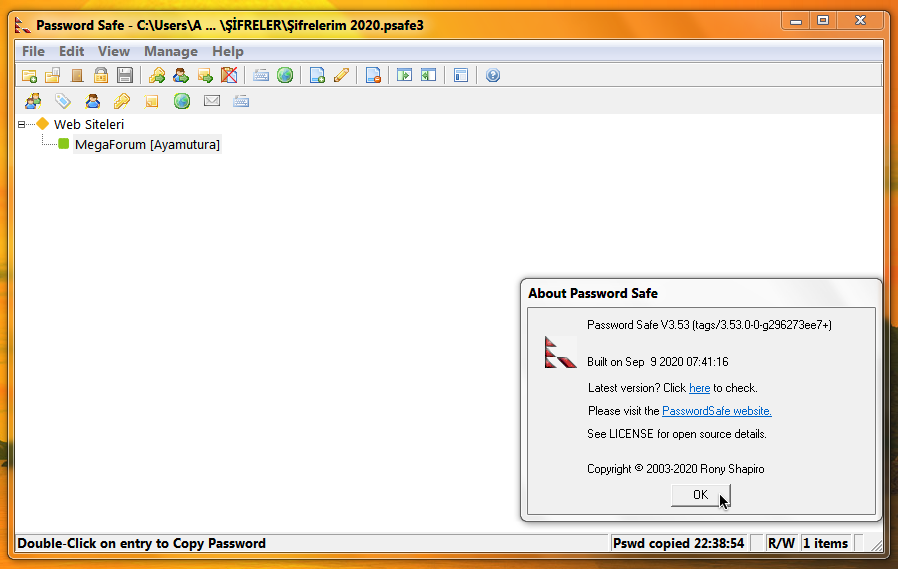Click 'See LICENSE for open source details' text
Screen dimensions: 898x569
[x=676, y=434]
